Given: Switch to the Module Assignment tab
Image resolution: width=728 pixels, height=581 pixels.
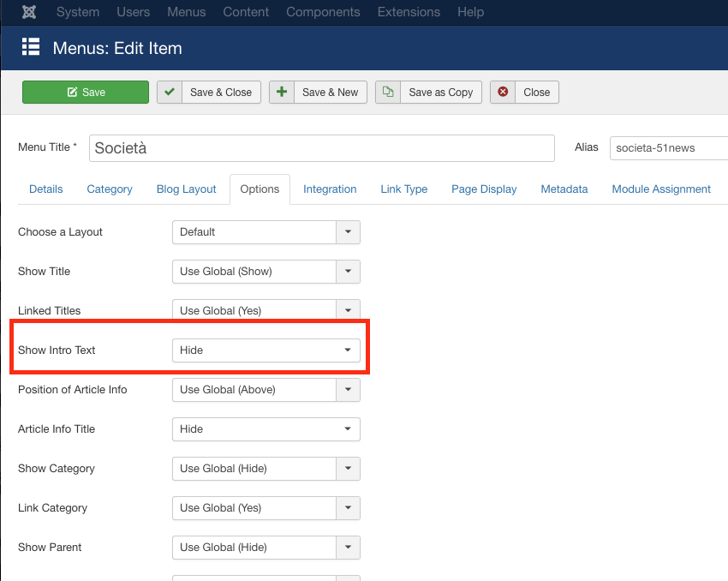Looking at the screenshot, I should coord(661,189).
